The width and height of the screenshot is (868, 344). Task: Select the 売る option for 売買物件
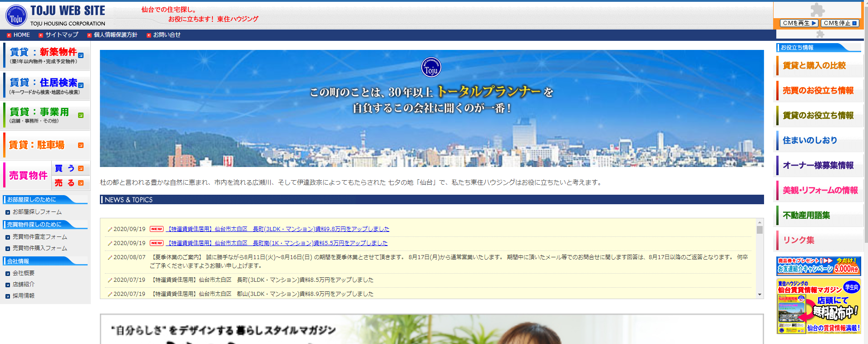tap(71, 183)
